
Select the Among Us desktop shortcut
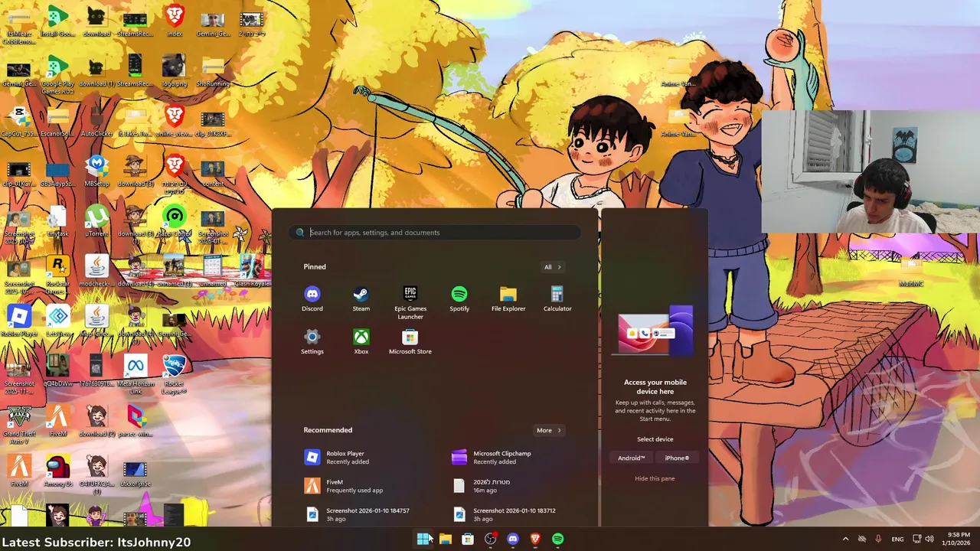coord(58,472)
